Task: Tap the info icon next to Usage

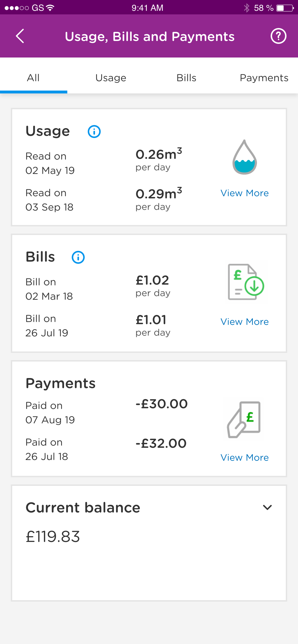Action: coord(94,132)
